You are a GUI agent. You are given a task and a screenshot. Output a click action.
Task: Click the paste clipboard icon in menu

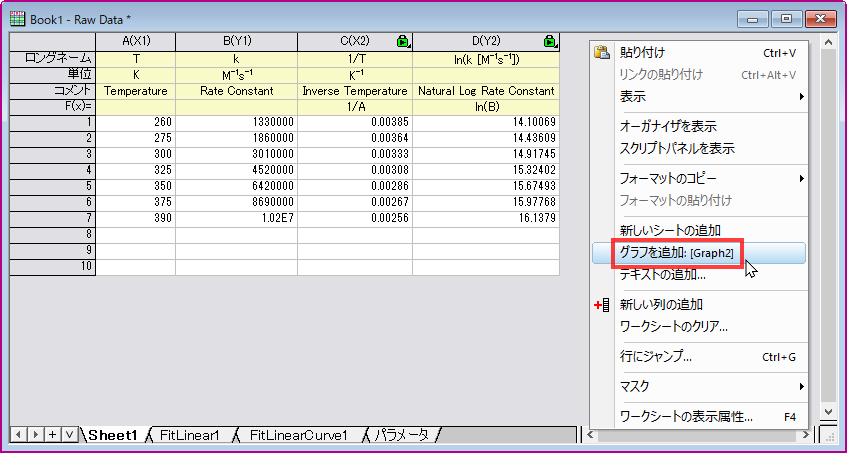602,53
